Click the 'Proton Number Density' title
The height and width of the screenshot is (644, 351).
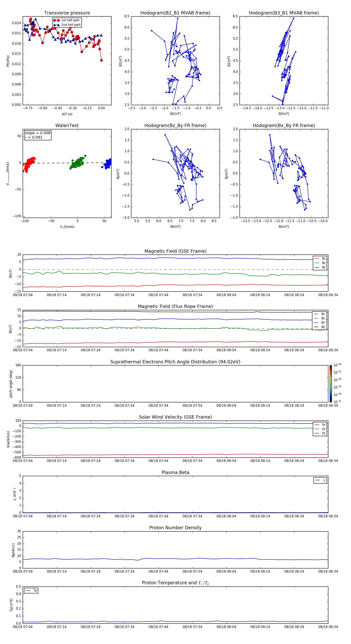pos(175,528)
